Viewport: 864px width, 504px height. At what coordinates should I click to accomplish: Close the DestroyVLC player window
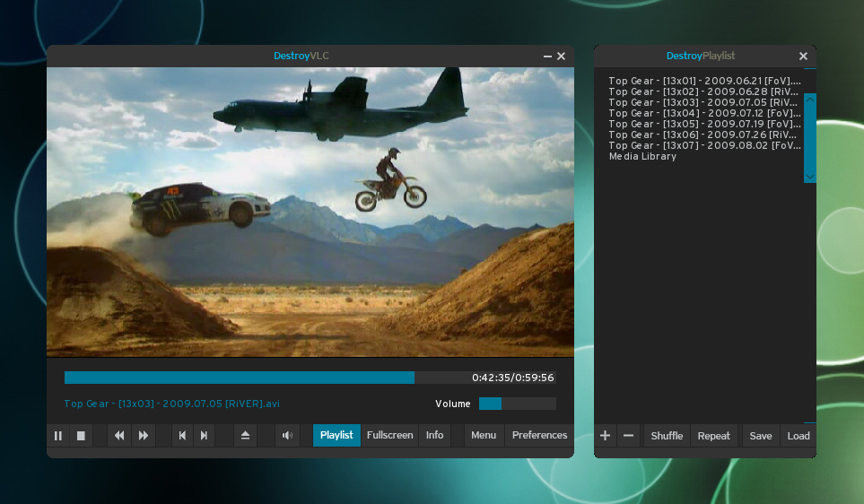tap(561, 56)
